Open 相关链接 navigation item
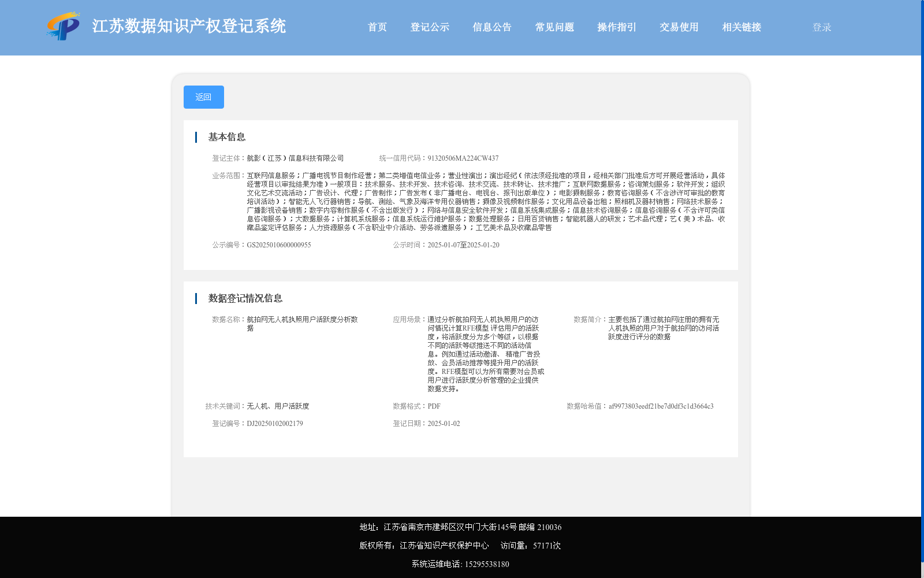This screenshot has width=924, height=578. [x=742, y=27]
